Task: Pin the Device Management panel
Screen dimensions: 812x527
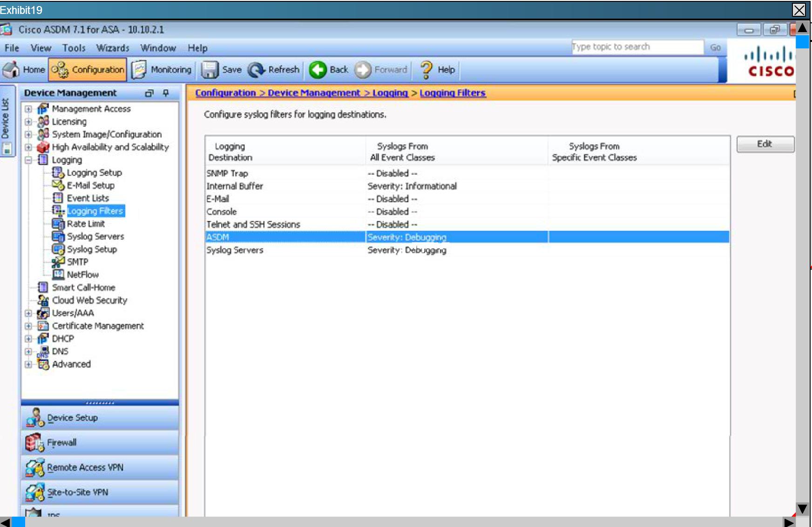Action: (165, 93)
